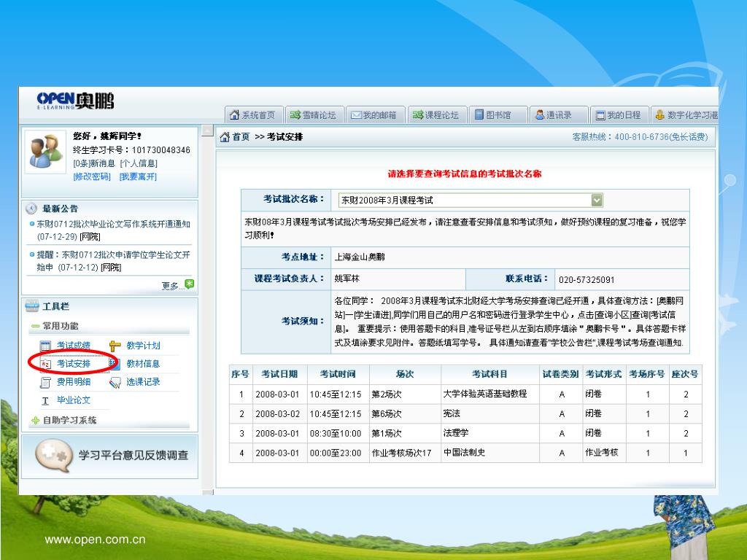Click the 上海金山奥鹏 address text
The height and width of the screenshot is (560, 747).
[360, 257]
